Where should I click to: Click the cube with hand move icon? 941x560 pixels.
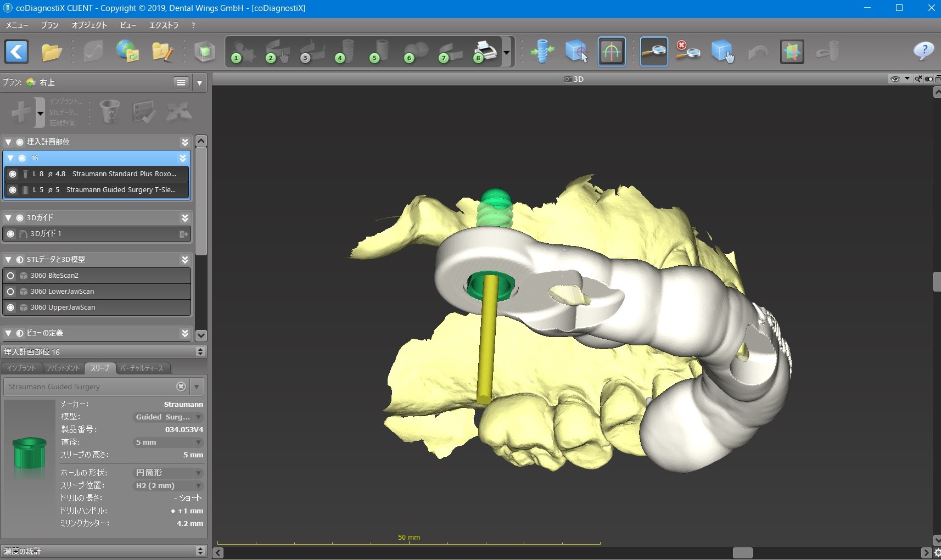pos(722,52)
